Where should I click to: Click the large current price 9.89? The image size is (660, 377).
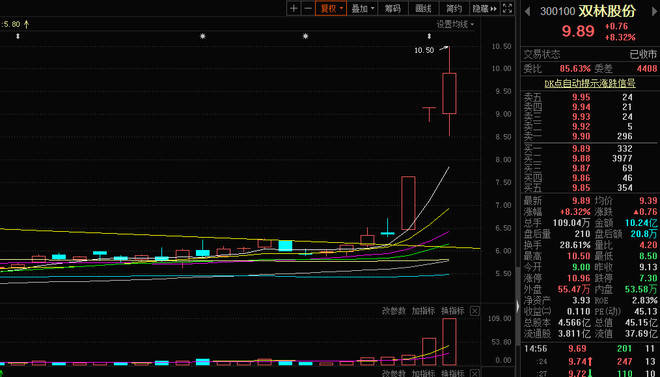(578, 31)
